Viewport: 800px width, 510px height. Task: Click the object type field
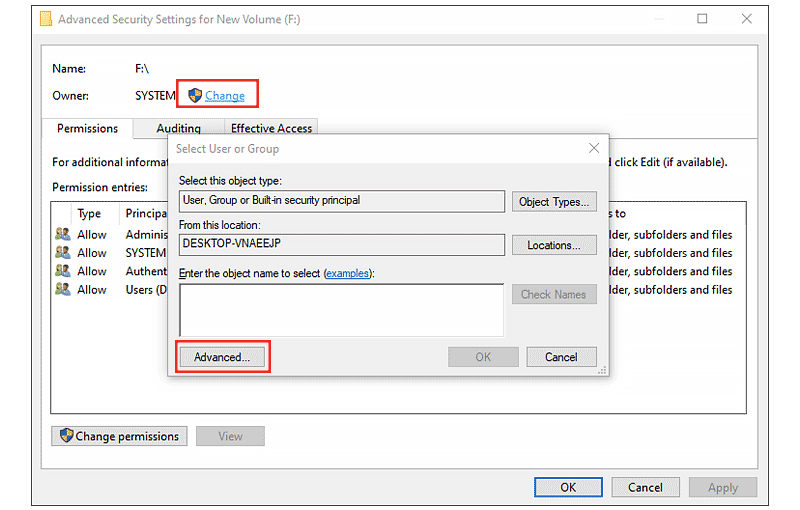point(342,201)
